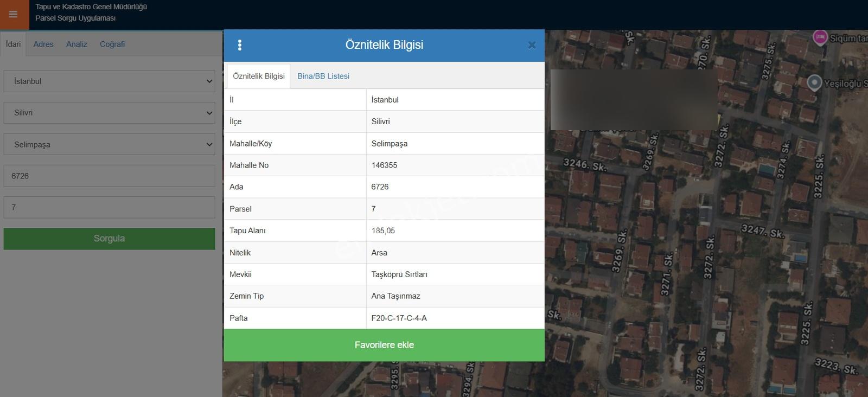Viewport: 868px width, 397px height.
Task: Open the orange hamburger menu
Action: [14, 15]
